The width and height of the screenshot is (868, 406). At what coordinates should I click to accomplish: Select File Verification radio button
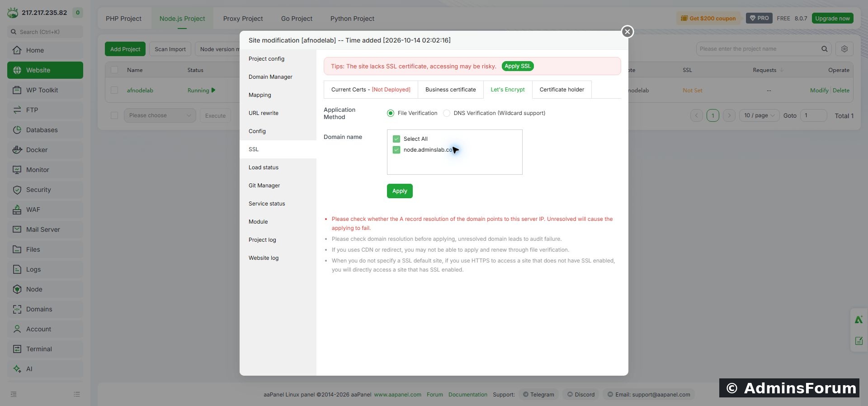(x=391, y=113)
